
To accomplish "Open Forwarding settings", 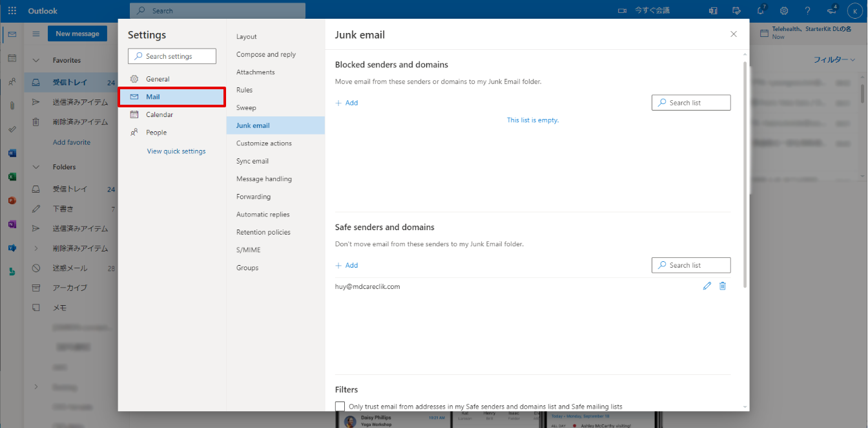I will [276, 197].
